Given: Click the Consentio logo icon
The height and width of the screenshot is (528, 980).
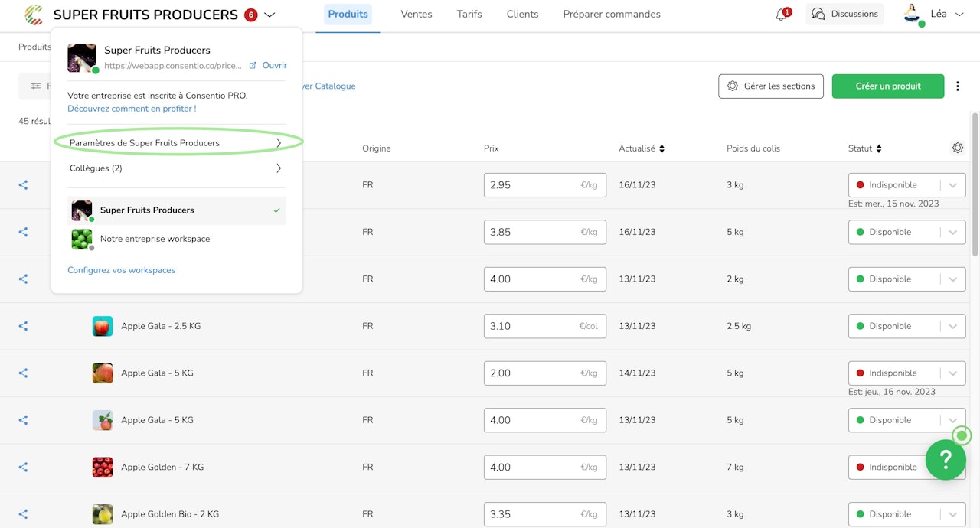Looking at the screenshot, I should pos(34,15).
